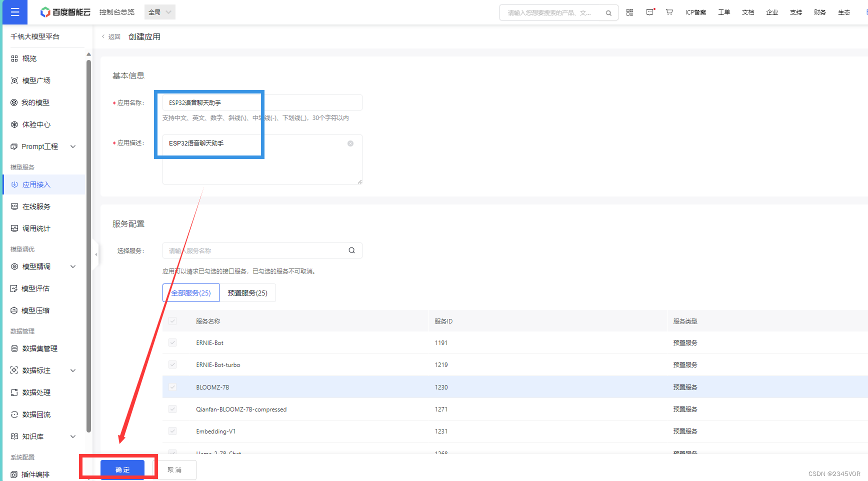This screenshot has width=868, height=481.
Task: Click the 体验中心 sidebar icon
Action: coord(14,124)
